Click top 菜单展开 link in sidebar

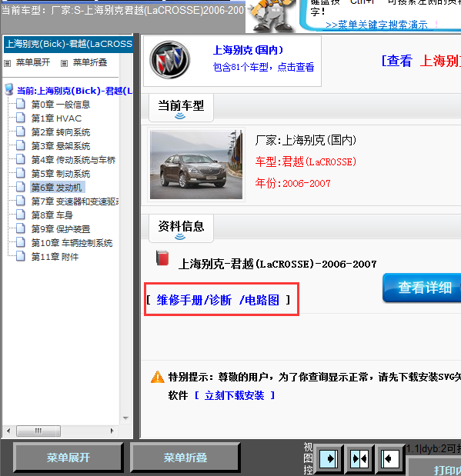(33, 62)
